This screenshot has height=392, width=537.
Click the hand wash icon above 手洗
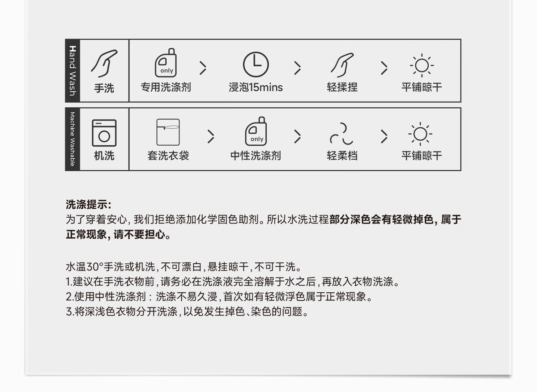[x=104, y=63]
